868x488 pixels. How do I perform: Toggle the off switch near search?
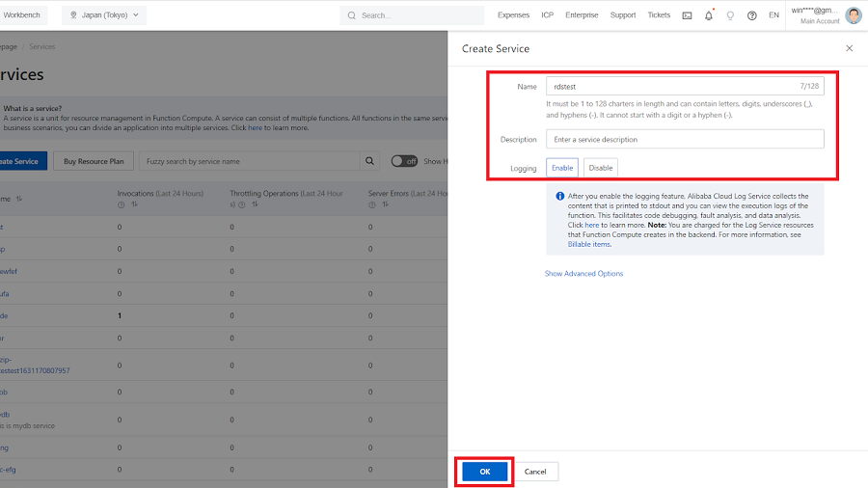(404, 161)
